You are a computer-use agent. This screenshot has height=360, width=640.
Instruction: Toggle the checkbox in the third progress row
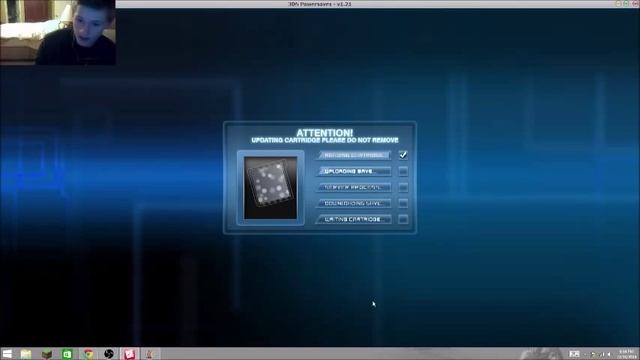point(403,187)
